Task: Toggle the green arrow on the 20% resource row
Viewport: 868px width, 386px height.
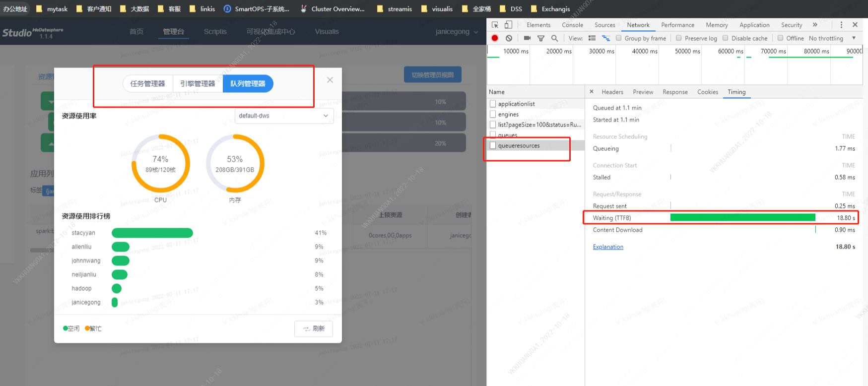Action: (52, 143)
